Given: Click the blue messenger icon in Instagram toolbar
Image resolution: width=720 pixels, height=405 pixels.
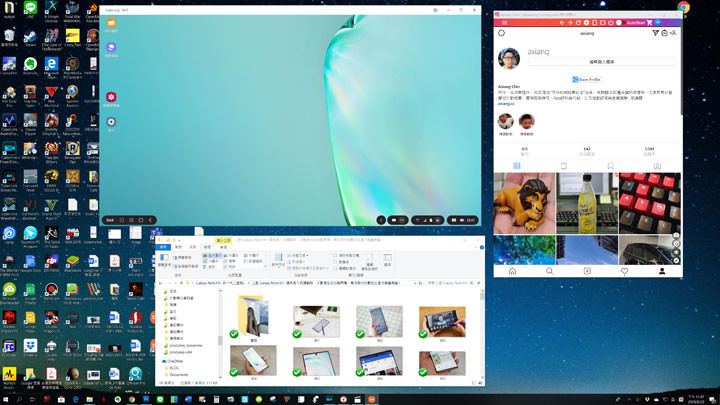Looking at the screenshot, I should [x=658, y=22].
